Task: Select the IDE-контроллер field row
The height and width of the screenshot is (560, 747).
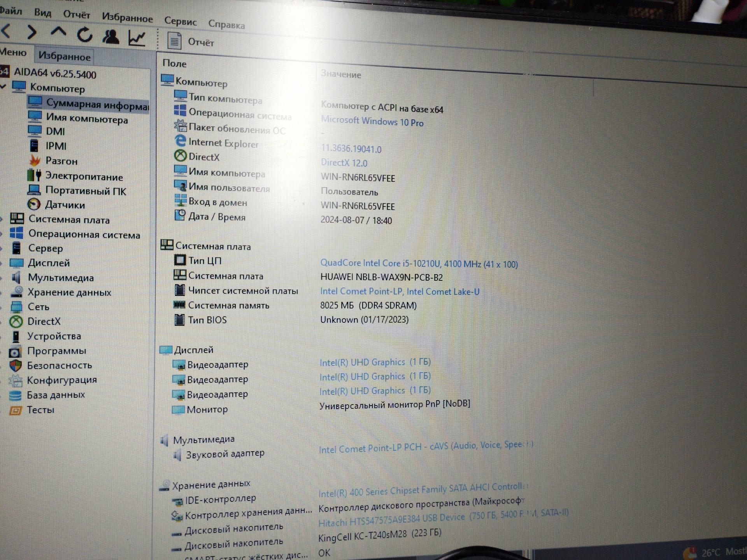Action: point(214,500)
